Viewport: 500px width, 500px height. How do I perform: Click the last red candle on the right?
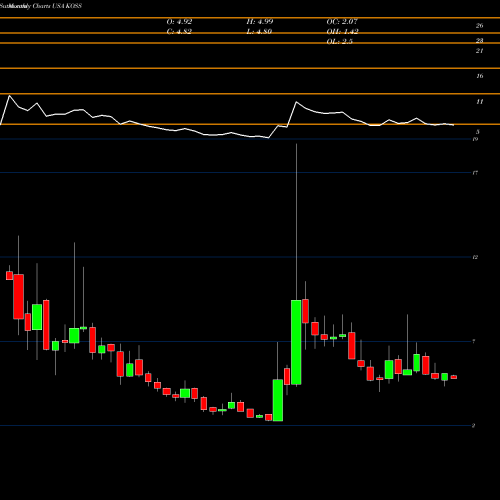coord(454,377)
